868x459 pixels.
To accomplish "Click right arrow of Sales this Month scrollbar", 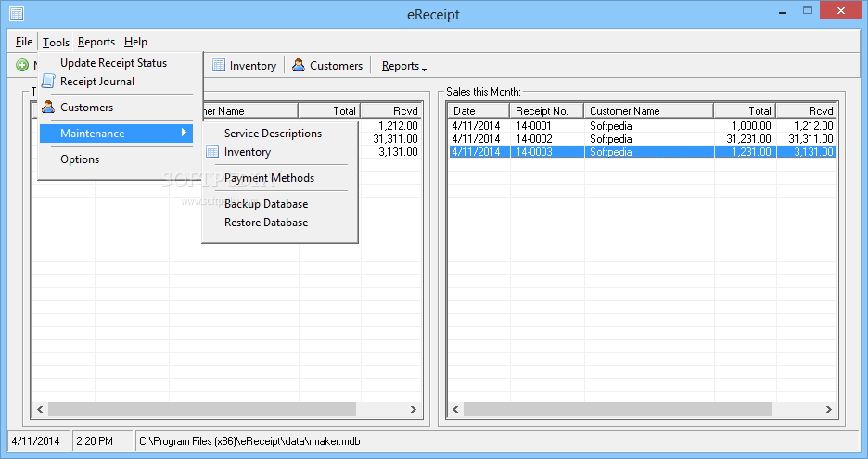I will tap(829, 409).
